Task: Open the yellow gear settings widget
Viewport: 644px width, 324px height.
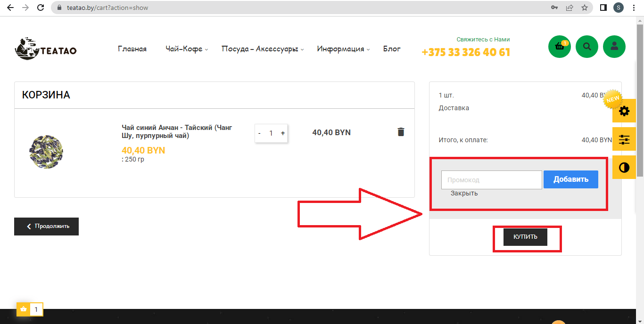Action: 624,111
